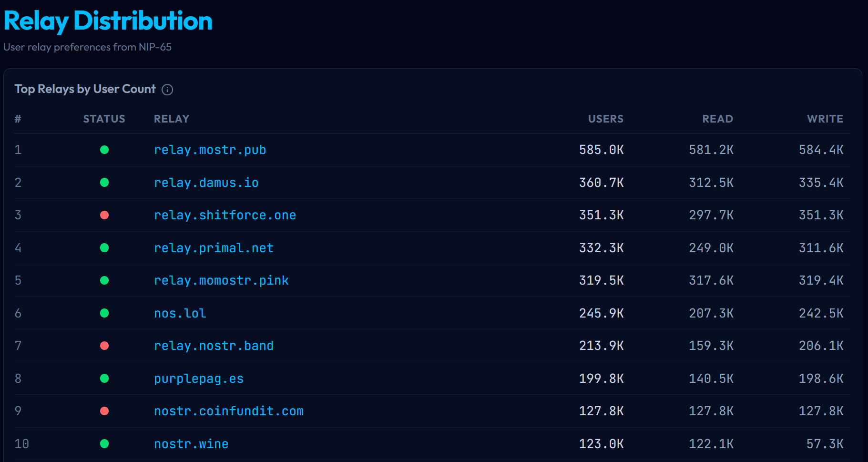Image resolution: width=868 pixels, height=462 pixels.
Task: Click the read value 297.7K
Action: 711,215
